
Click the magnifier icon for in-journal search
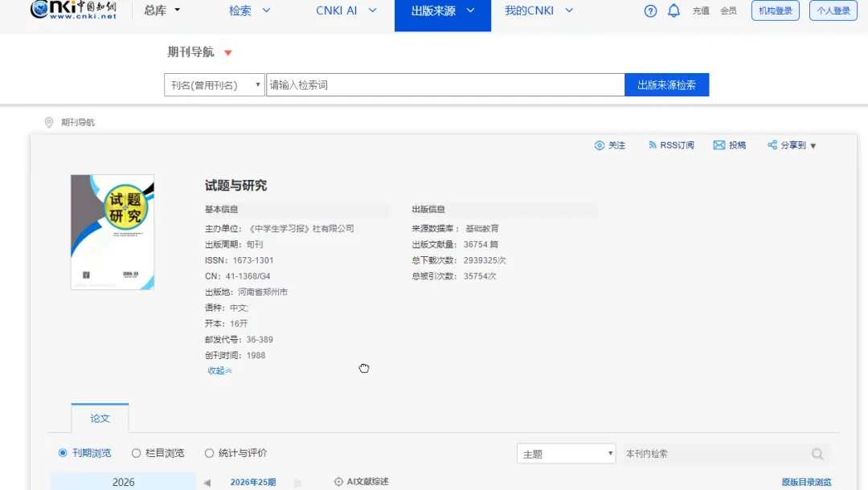click(x=817, y=454)
